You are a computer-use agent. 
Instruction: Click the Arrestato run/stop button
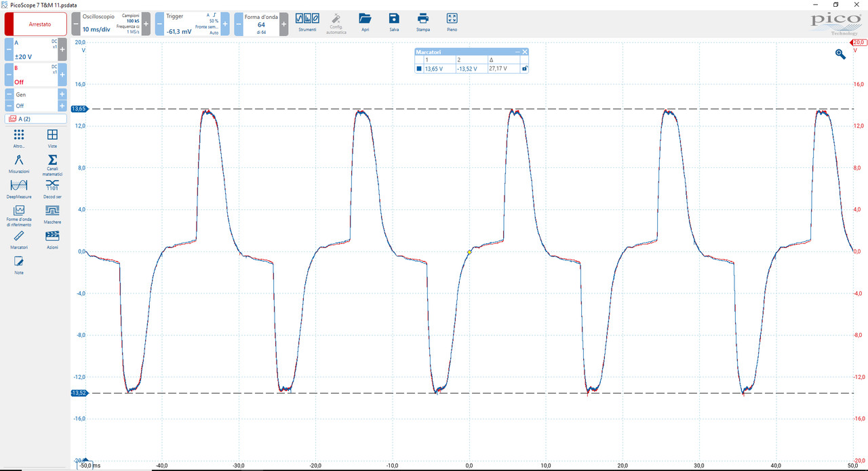click(36, 24)
